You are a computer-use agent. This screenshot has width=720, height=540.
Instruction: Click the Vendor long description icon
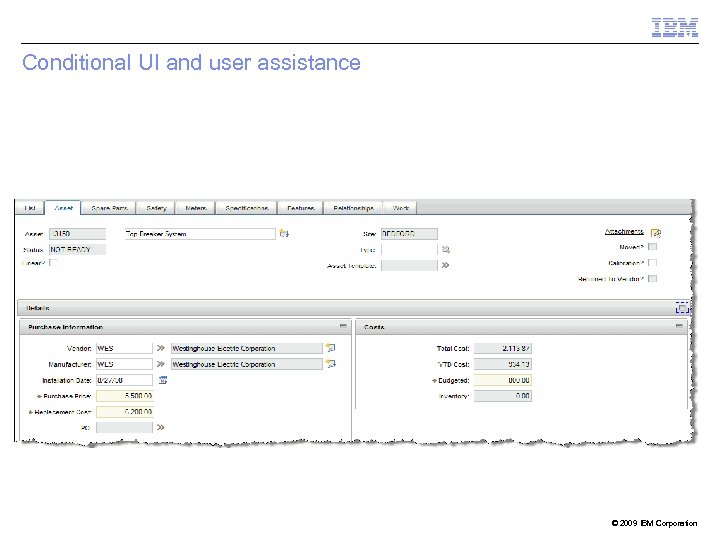coord(331,348)
